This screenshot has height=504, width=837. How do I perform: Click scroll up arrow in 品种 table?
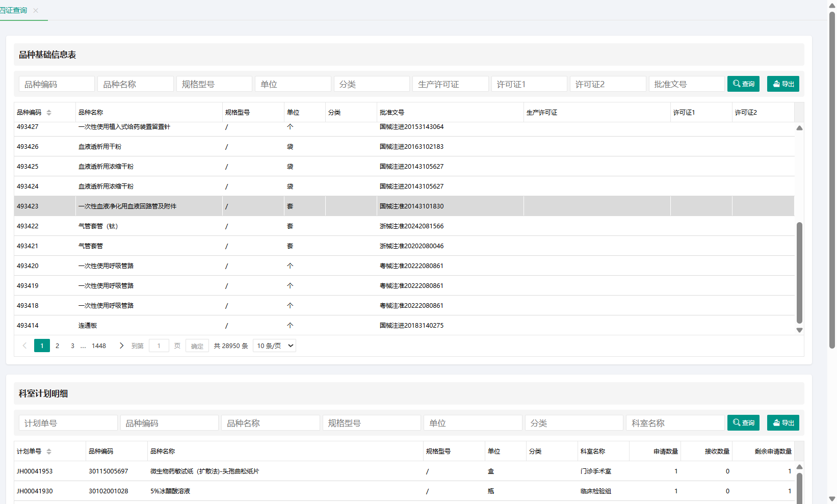pyautogui.click(x=799, y=128)
